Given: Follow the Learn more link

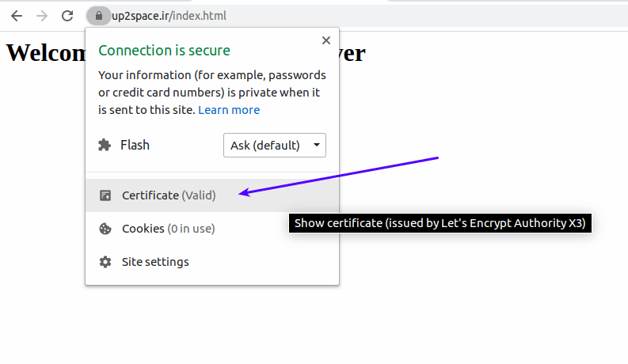Looking at the screenshot, I should (229, 110).
